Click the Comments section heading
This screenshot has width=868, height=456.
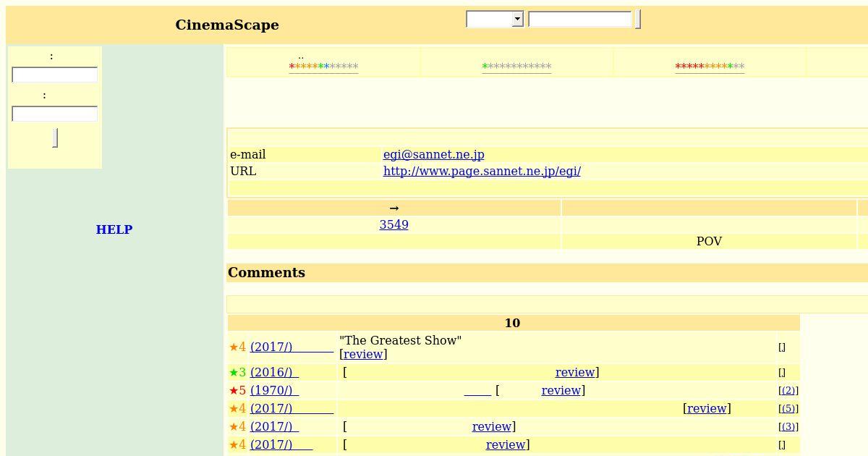coord(266,273)
